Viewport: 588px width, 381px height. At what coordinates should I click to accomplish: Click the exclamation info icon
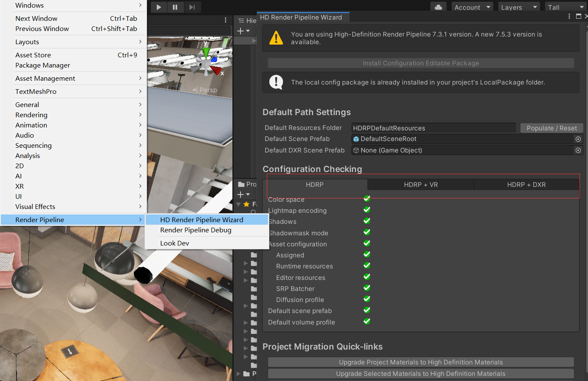[x=276, y=82]
